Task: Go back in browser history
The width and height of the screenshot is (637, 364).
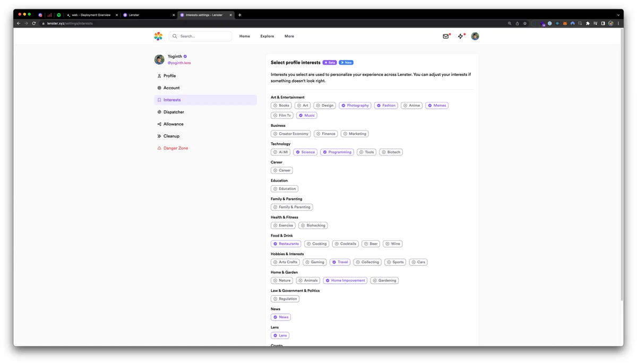Action: click(19, 23)
